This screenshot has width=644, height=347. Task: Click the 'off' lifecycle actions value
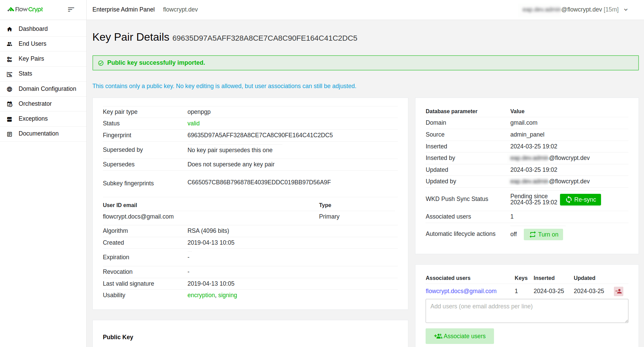click(x=514, y=234)
